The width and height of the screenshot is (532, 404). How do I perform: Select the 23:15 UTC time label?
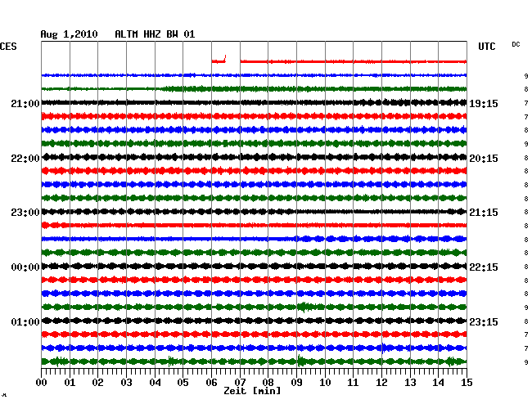click(484, 321)
